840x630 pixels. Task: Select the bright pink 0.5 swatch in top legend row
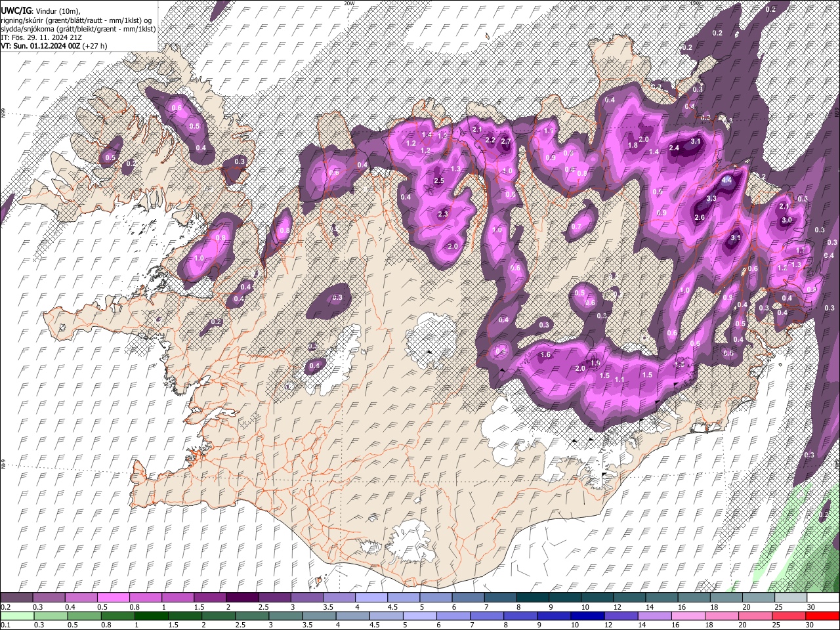[113, 597]
